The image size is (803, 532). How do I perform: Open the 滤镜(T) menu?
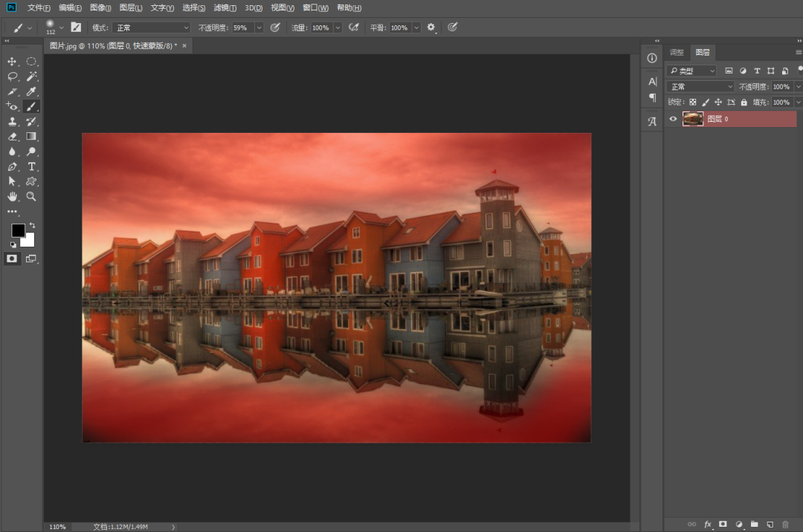[x=225, y=7]
